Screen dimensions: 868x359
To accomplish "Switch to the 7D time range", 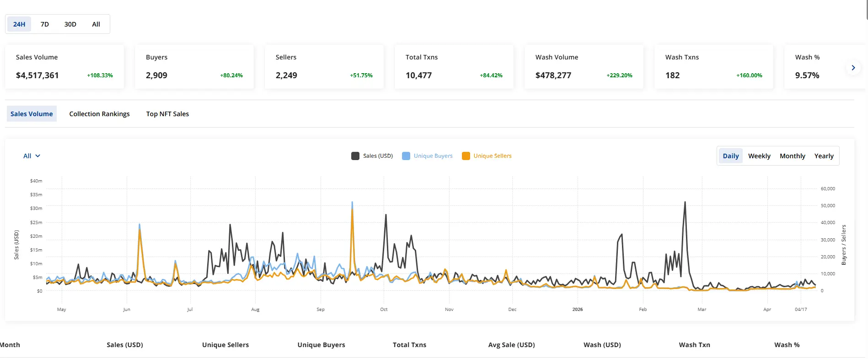I will (x=44, y=24).
